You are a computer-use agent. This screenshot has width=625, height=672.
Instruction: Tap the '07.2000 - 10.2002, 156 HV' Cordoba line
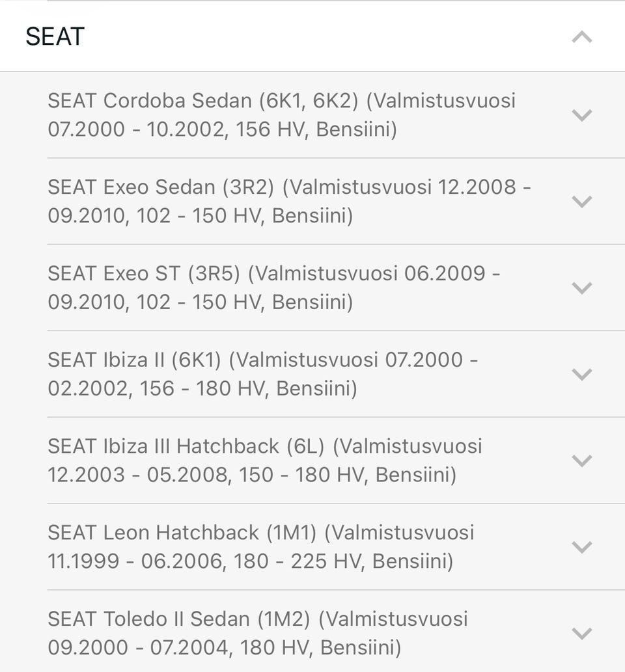click(x=178, y=129)
